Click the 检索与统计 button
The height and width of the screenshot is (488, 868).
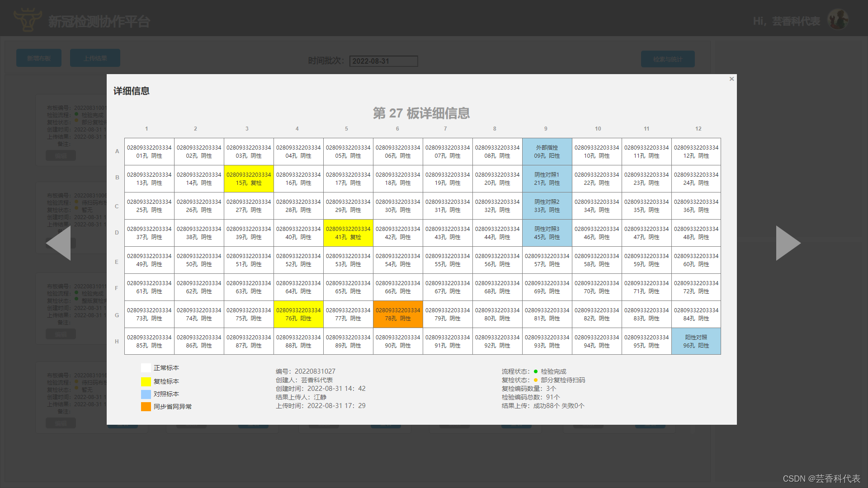(x=668, y=59)
